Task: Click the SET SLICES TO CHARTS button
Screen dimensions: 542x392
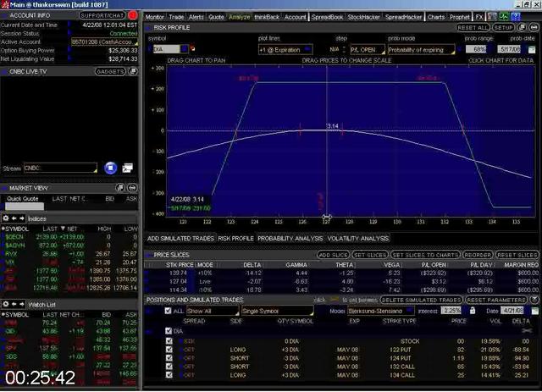Action: (425, 255)
